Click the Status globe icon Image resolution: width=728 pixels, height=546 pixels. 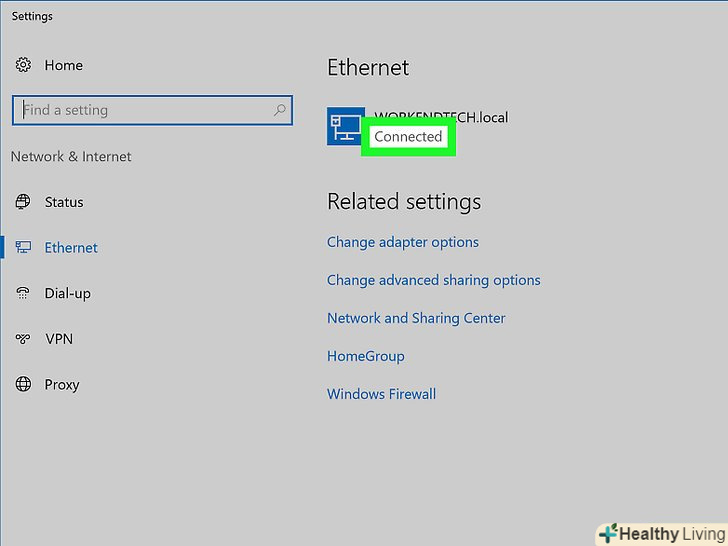[23, 202]
